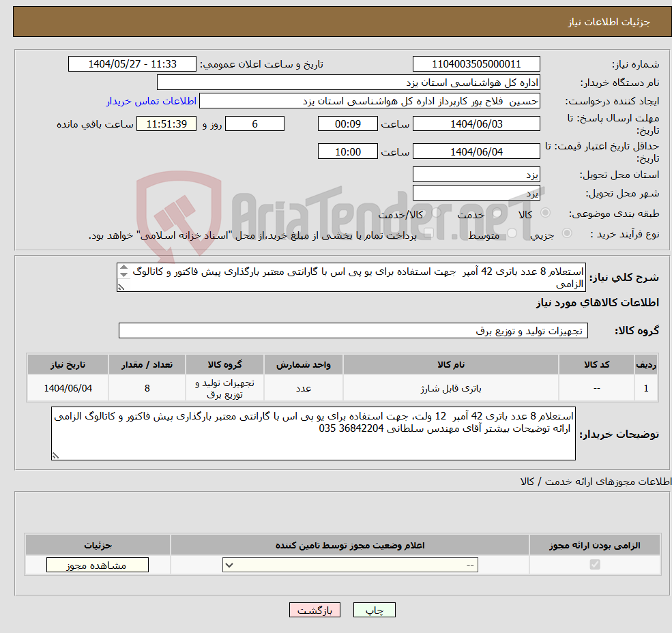Viewport: 672px width, 633px height.
Task: Click the تجهیزات تولید و توزیع برق table cell
Action: point(224,388)
